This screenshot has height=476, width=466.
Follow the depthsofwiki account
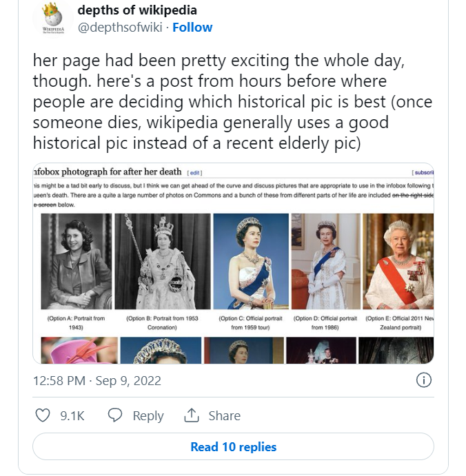(x=192, y=28)
